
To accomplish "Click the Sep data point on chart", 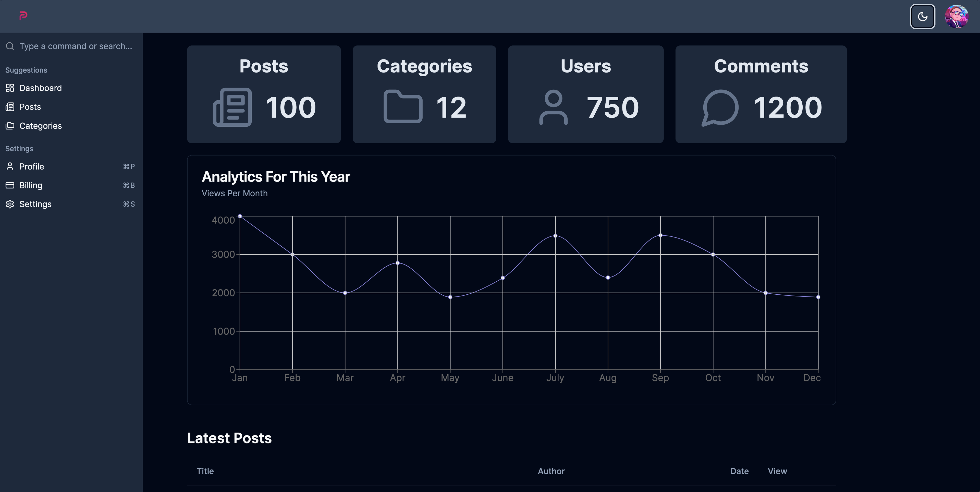I will 660,236.
